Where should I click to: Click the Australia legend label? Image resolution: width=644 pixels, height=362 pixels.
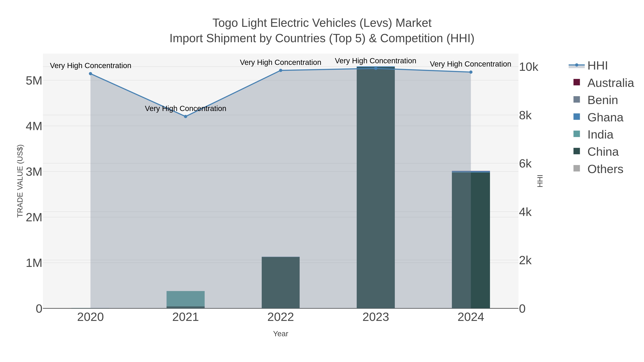point(611,83)
